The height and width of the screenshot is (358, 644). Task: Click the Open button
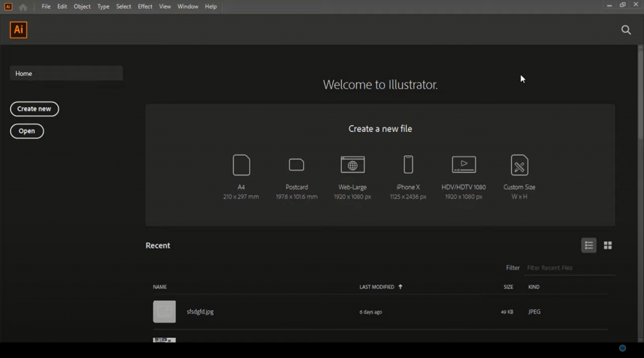click(26, 131)
